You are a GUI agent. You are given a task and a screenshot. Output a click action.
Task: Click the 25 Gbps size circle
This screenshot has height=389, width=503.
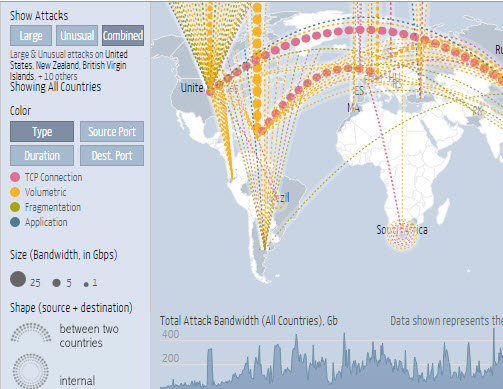(18, 279)
